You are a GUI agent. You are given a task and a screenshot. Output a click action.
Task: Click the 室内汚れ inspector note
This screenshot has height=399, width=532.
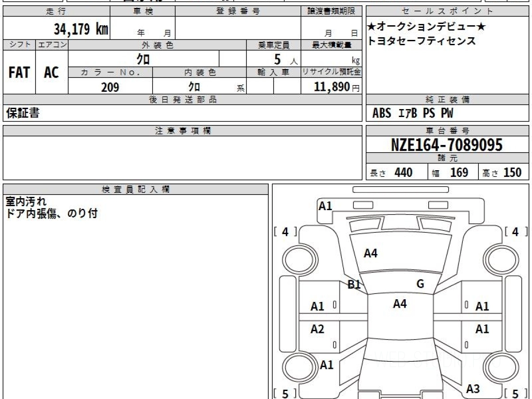point(26,202)
